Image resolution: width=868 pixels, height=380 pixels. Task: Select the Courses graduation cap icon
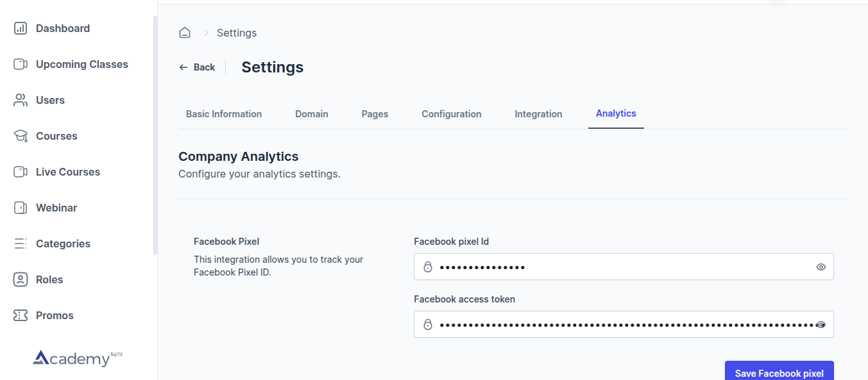pyautogui.click(x=21, y=136)
